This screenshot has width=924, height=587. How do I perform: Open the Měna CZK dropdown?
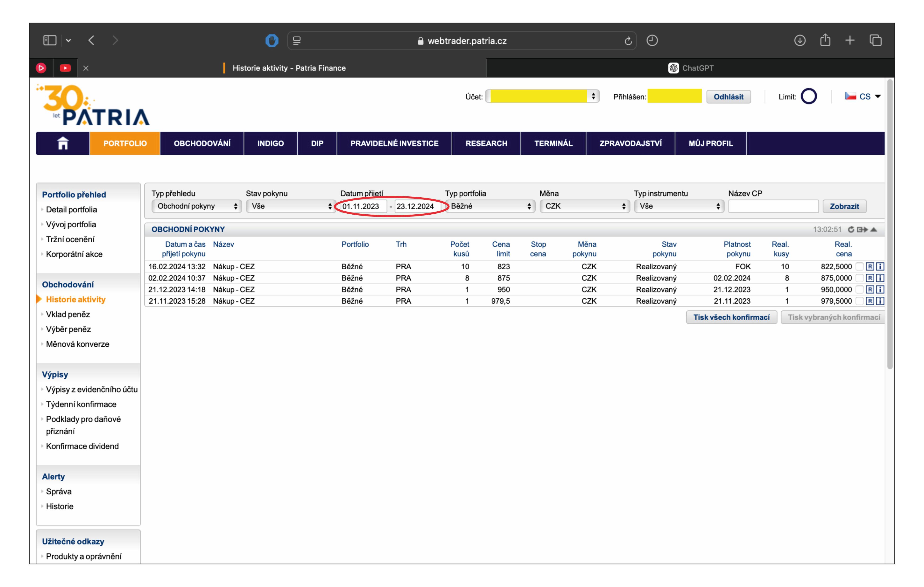[584, 206]
